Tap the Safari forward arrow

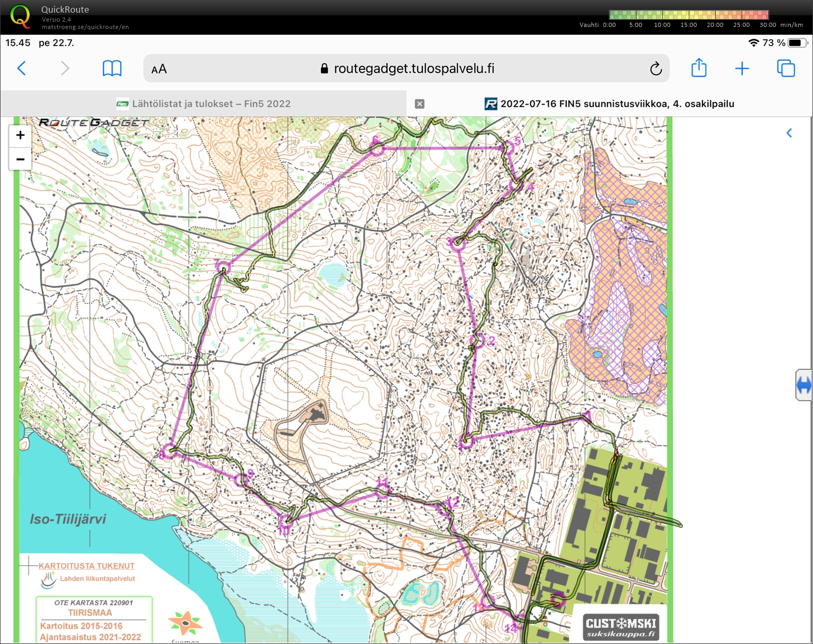(64, 68)
